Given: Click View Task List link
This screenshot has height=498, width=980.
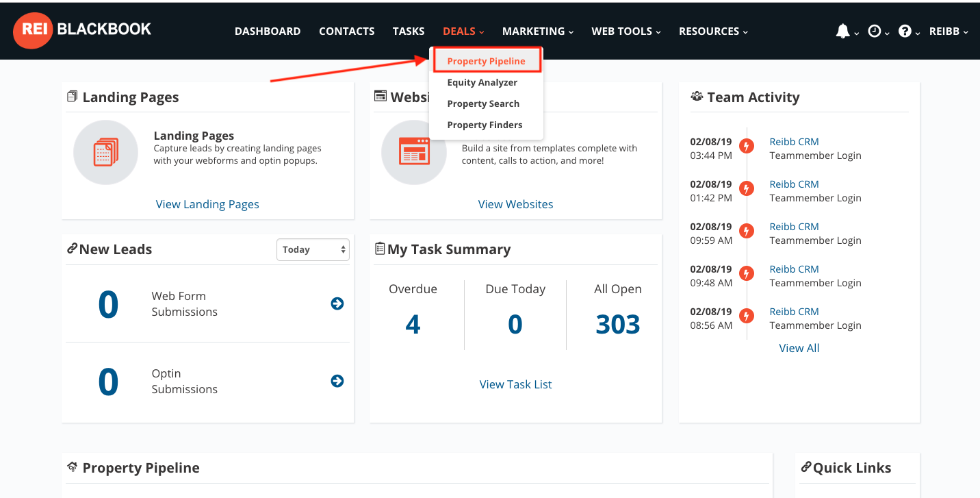Looking at the screenshot, I should coord(515,384).
